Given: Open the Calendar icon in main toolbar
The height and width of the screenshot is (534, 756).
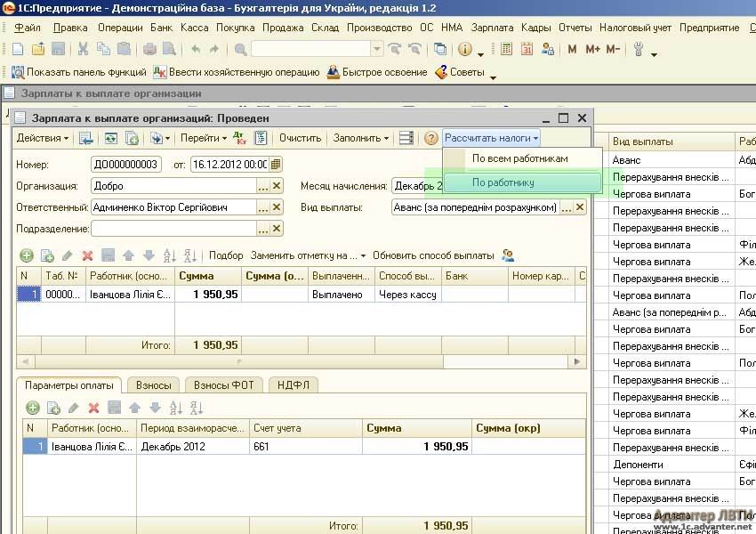Looking at the screenshot, I should pyautogui.click(x=527, y=49).
